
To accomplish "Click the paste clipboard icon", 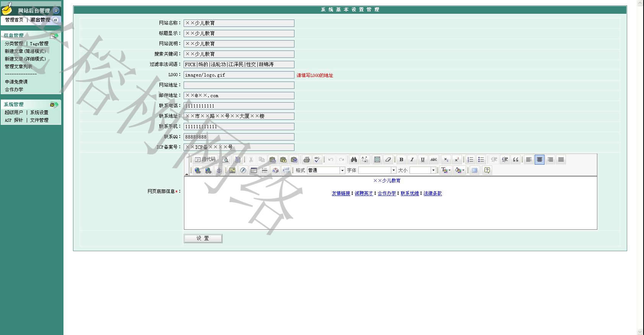I will point(272,160).
